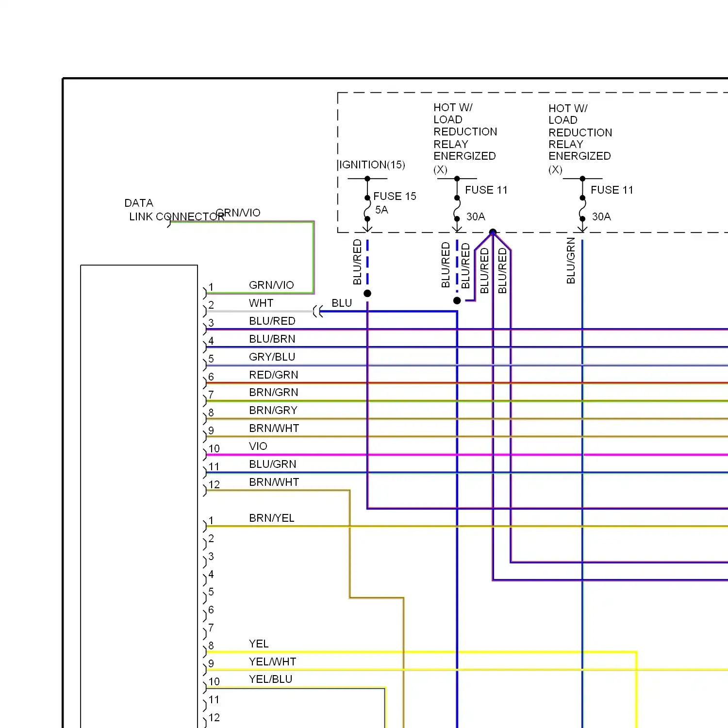Select the IGNITION(15) label

[x=372, y=165]
